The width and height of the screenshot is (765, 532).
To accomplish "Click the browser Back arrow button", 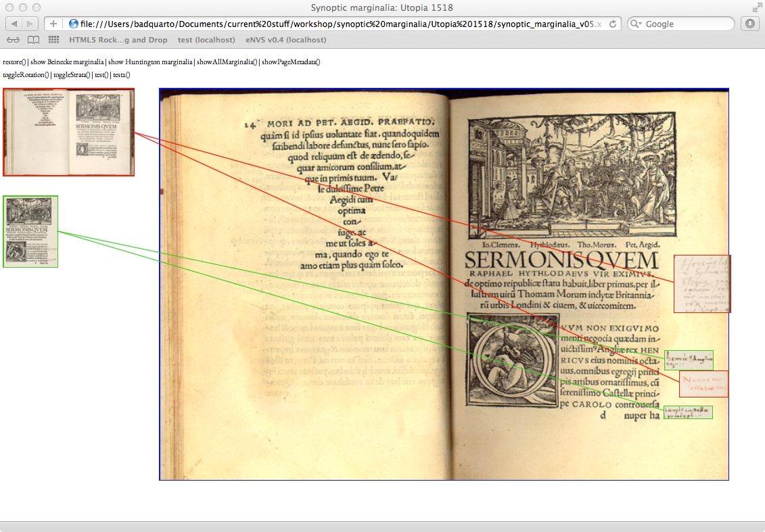I will [14, 24].
